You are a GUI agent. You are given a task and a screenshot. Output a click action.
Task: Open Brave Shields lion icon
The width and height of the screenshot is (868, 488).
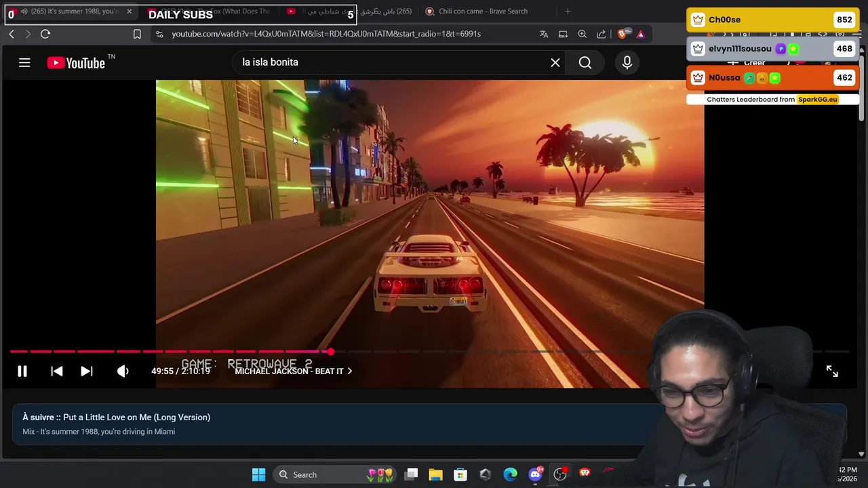coord(623,34)
